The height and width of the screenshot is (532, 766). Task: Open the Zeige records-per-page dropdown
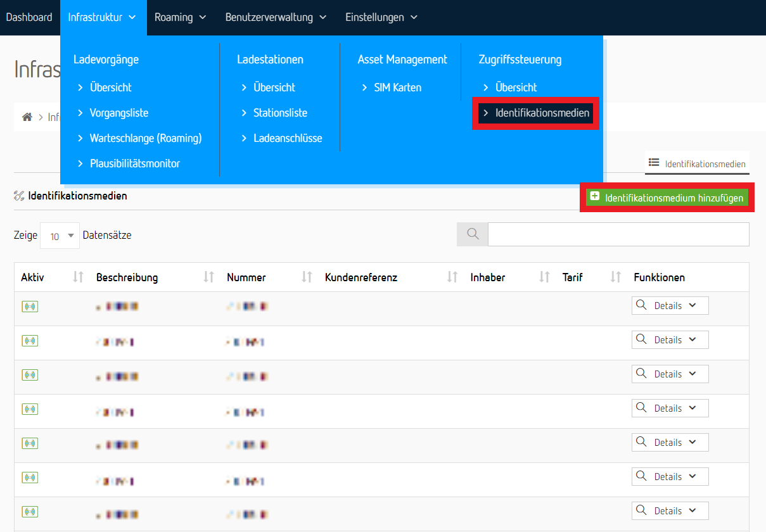[60, 234]
